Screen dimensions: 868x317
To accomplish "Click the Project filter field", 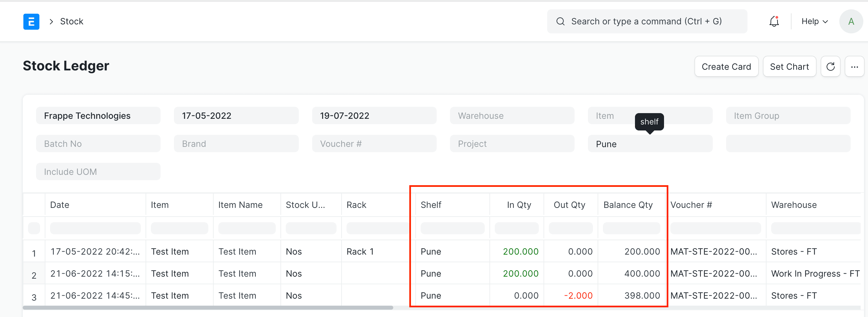I will pyautogui.click(x=512, y=143).
